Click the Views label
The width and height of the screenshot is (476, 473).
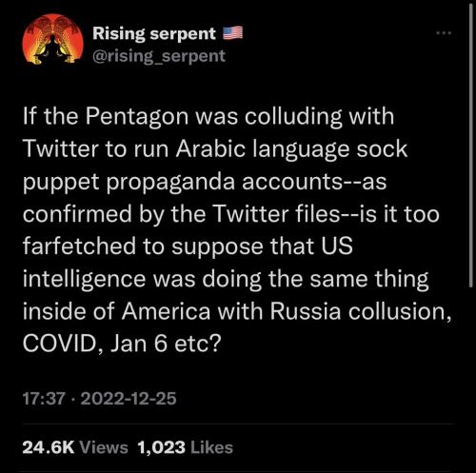(103, 447)
